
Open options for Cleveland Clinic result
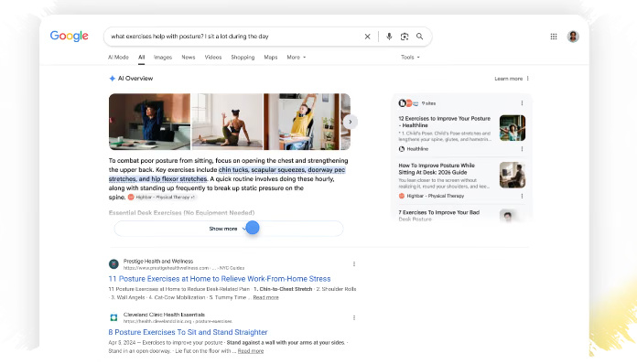pyautogui.click(x=354, y=317)
